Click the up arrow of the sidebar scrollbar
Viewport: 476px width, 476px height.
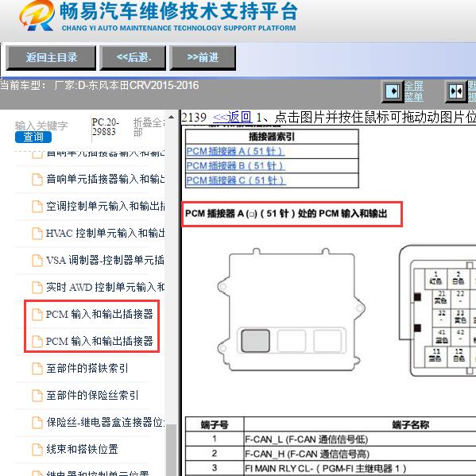171,117
